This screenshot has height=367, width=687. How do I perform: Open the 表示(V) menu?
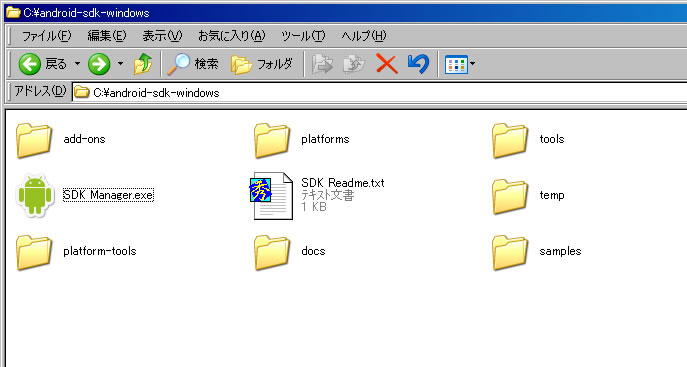click(x=162, y=36)
